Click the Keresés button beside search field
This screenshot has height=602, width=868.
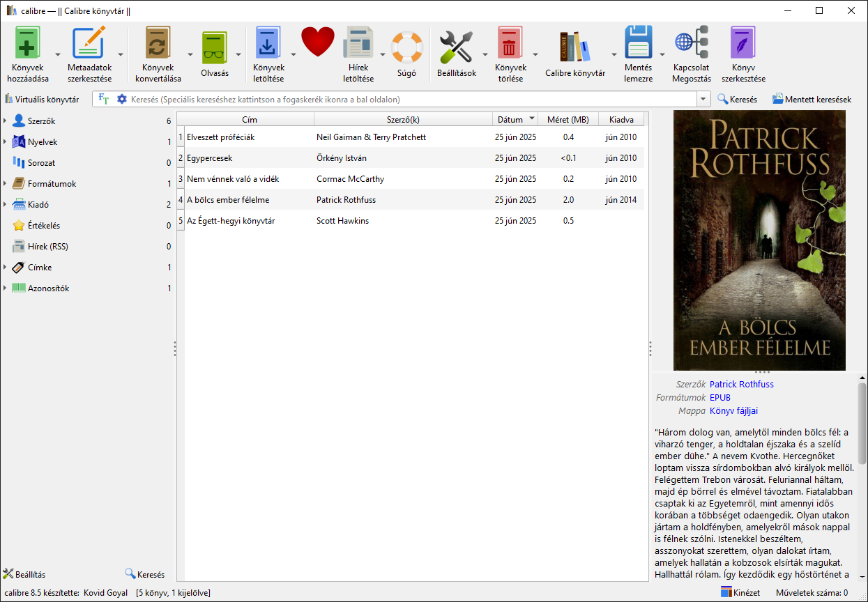tap(737, 100)
